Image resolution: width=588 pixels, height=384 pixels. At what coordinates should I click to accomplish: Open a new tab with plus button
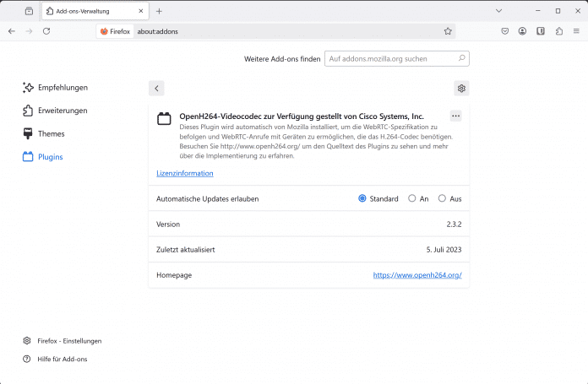[x=159, y=11]
